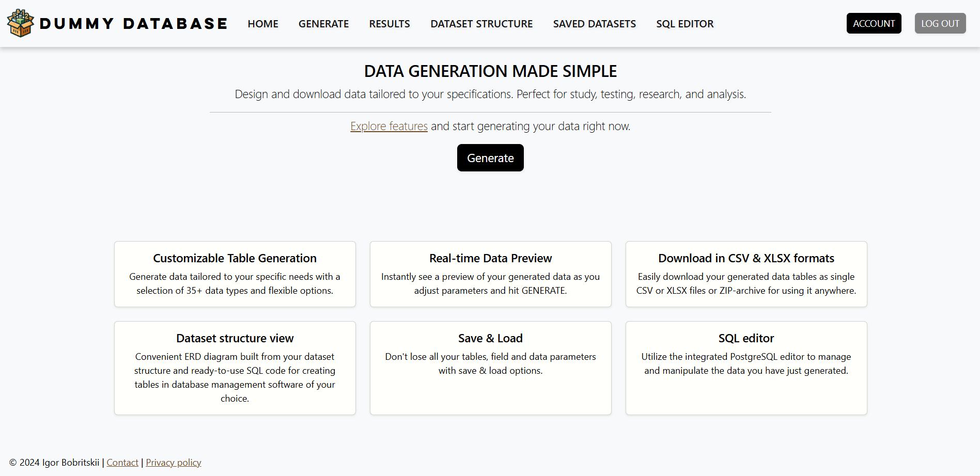This screenshot has height=476, width=980.
Task: Click the DUMMY DATABASE brand title
Action: pos(133,24)
